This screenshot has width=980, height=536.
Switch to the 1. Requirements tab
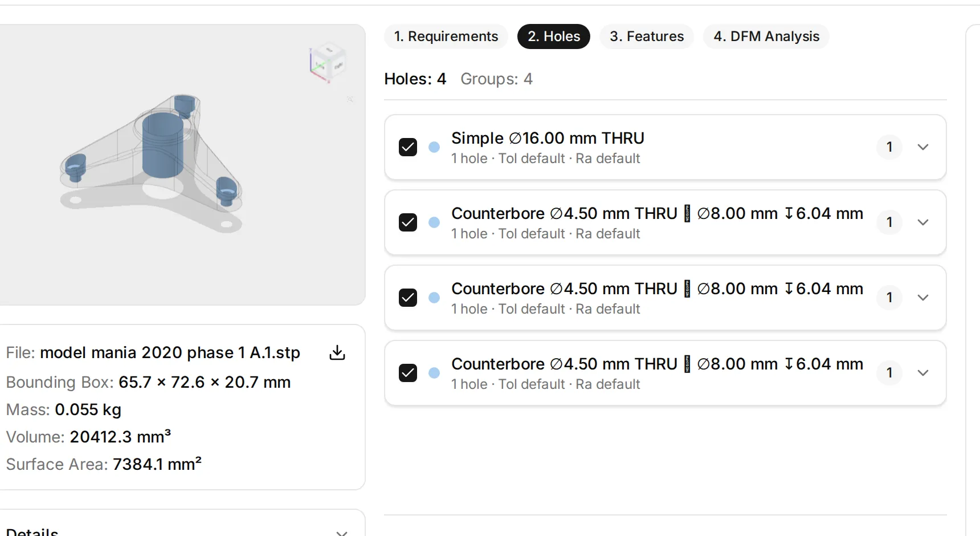pyautogui.click(x=446, y=36)
